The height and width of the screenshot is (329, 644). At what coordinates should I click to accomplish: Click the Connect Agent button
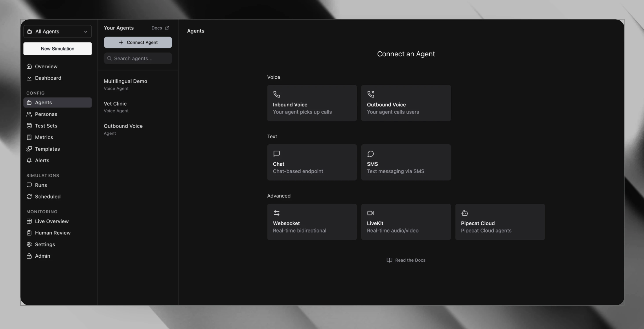pos(138,42)
